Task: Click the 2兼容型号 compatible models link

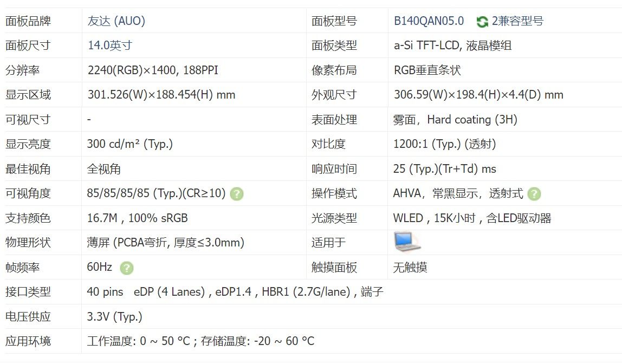Action: pos(517,21)
